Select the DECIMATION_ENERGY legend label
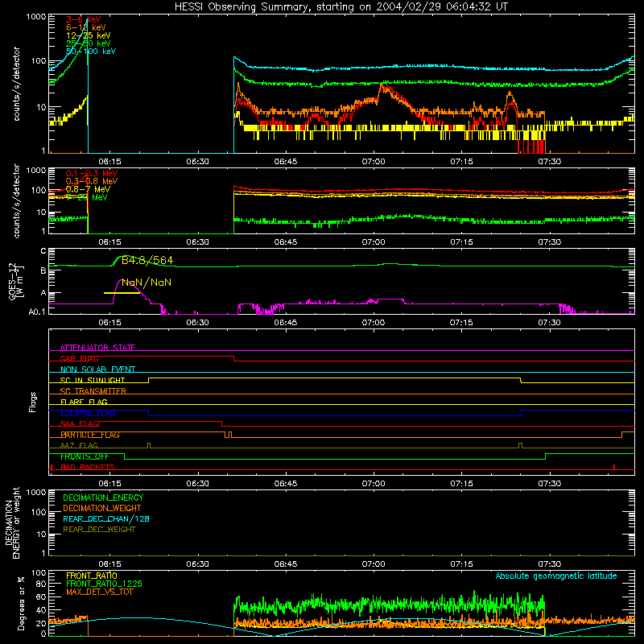The height and width of the screenshot is (644, 644). 103,497
